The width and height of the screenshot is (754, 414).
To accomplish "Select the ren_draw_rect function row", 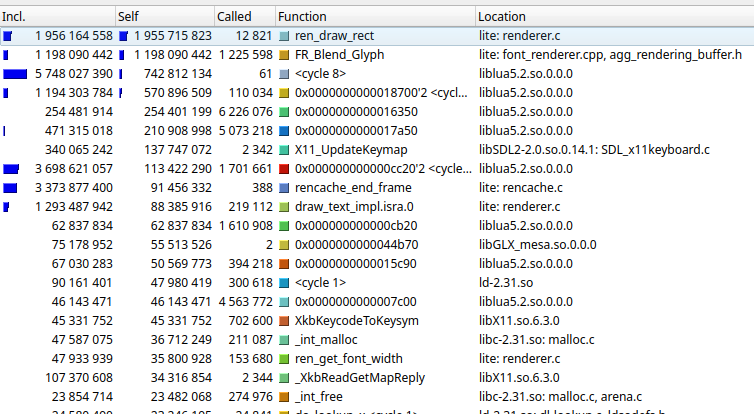I will point(377,36).
